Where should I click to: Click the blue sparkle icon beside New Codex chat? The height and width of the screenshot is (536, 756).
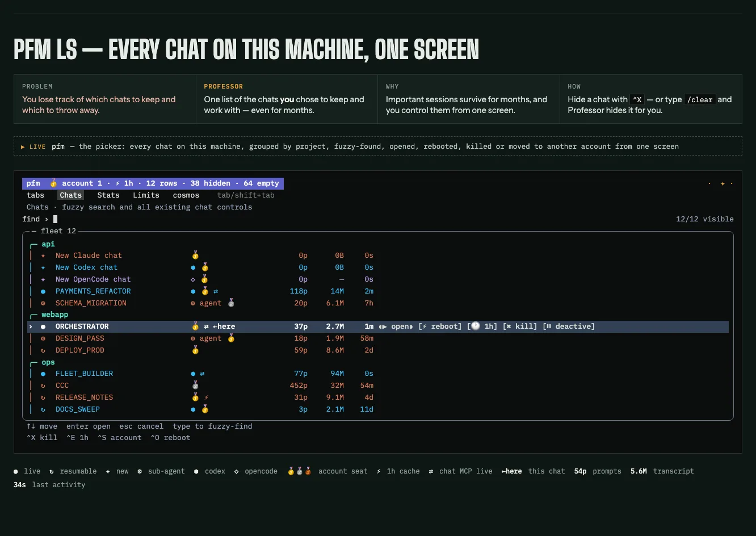(x=43, y=267)
